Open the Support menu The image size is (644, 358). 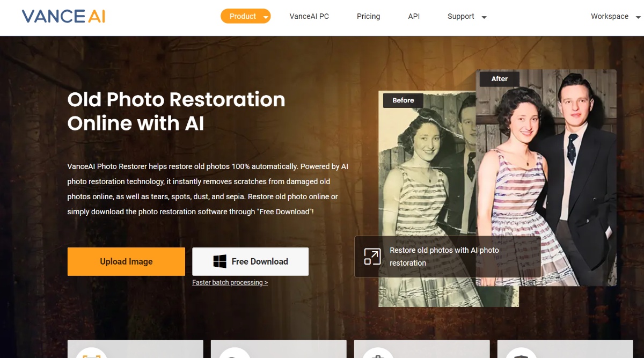pyautogui.click(x=461, y=16)
